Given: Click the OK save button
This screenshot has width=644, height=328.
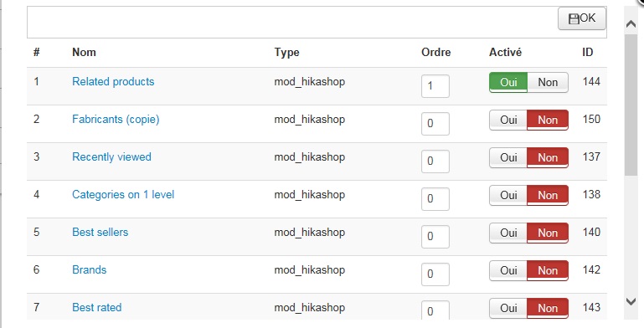Looking at the screenshot, I should [581, 18].
